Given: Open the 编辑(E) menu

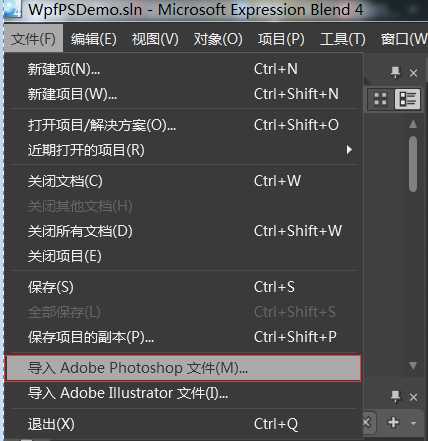Looking at the screenshot, I should [x=94, y=39].
